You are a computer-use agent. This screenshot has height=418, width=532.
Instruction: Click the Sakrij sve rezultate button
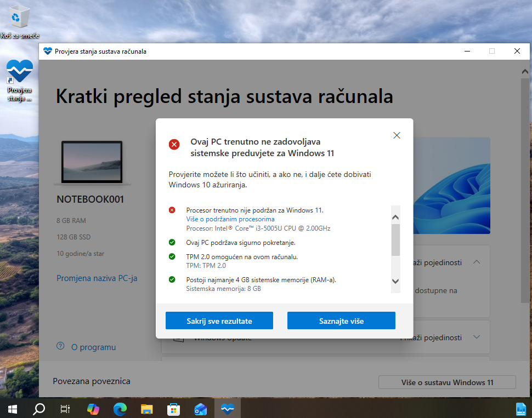pyautogui.click(x=219, y=320)
